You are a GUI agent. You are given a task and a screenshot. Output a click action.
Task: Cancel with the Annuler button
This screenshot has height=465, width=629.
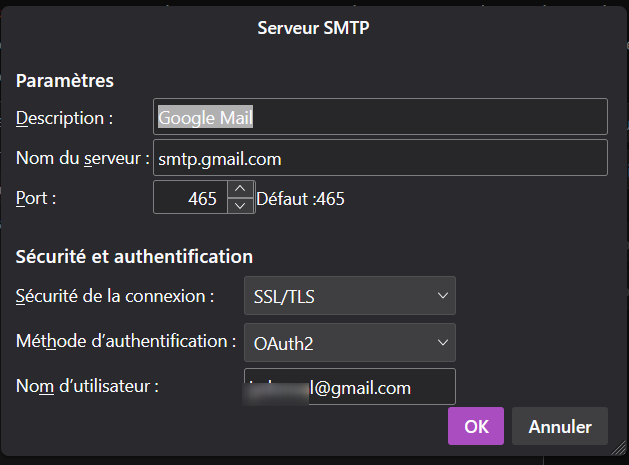560,426
